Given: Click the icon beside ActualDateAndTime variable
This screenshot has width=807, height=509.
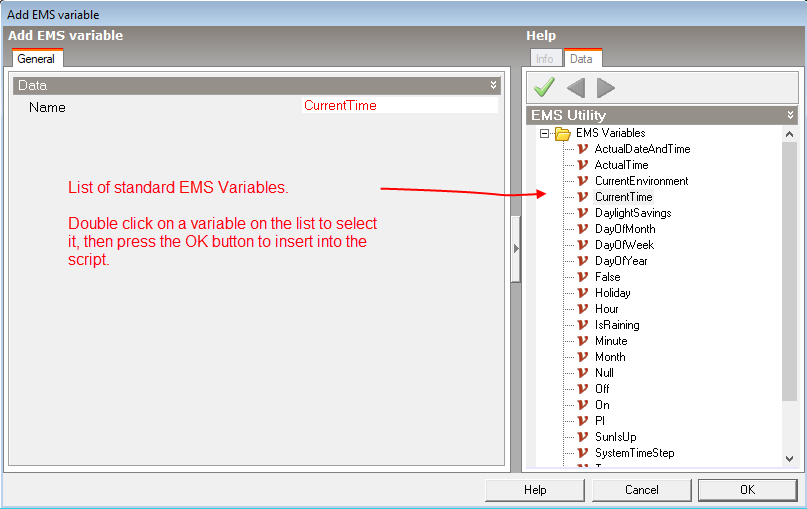Looking at the screenshot, I should click(x=583, y=149).
